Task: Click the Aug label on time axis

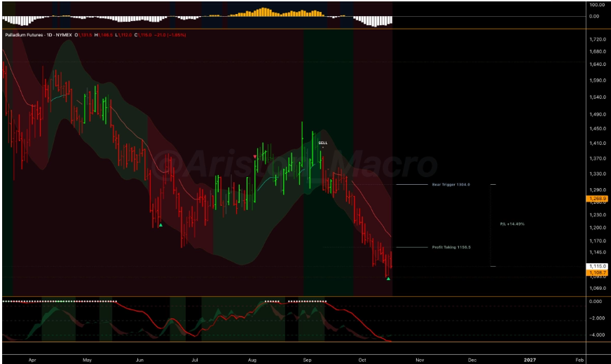Action: tap(252, 360)
